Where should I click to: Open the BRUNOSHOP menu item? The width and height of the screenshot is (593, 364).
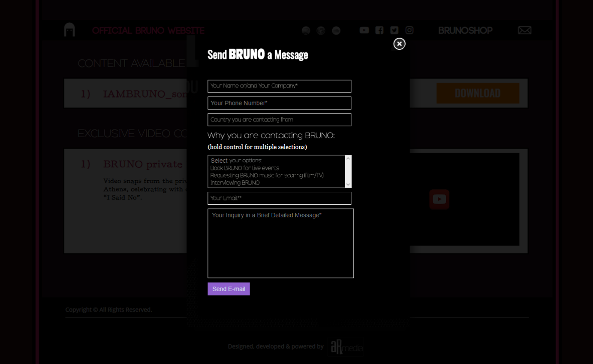coord(465,30)
